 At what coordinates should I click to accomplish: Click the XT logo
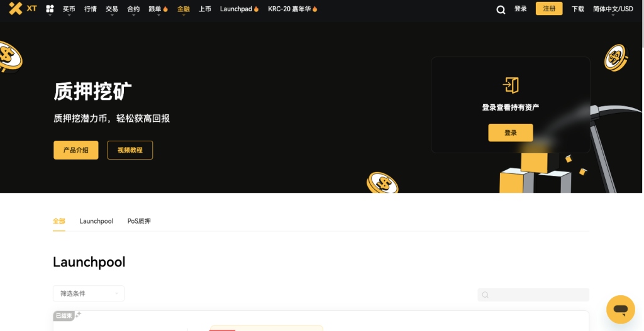click(x=23, y=8)
